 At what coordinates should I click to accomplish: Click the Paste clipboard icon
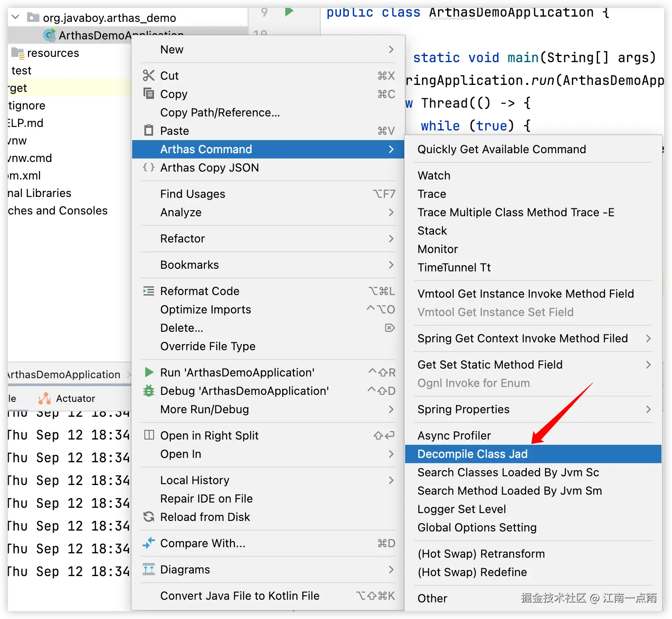(x=149, y=130)
